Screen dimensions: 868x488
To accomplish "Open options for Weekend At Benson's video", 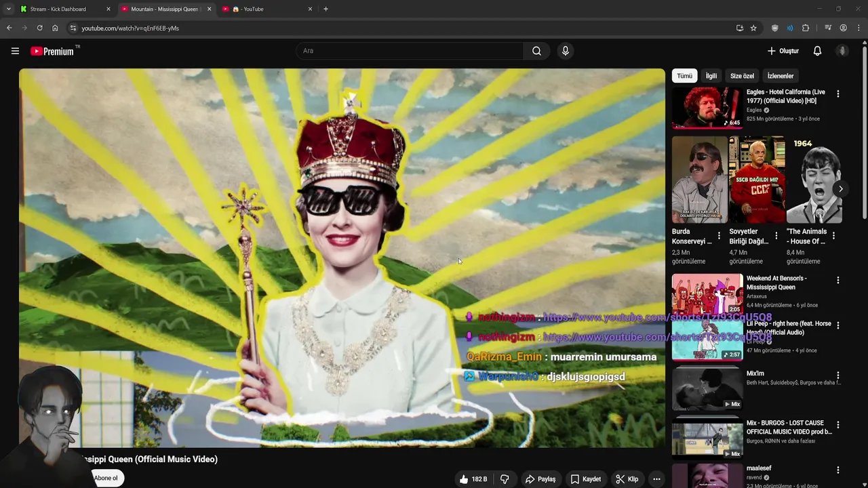I will click(x=837, y=281).
